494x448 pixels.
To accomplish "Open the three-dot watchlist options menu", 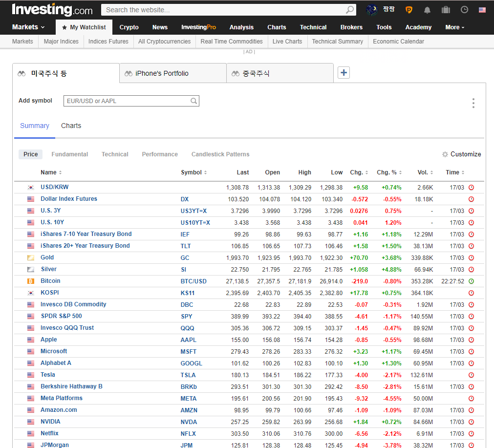I will click(x=473, y=103).
